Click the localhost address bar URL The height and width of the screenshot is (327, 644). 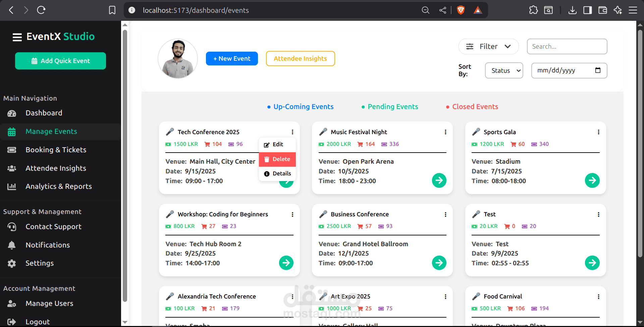pyautogui.click(x=196, y=10)
